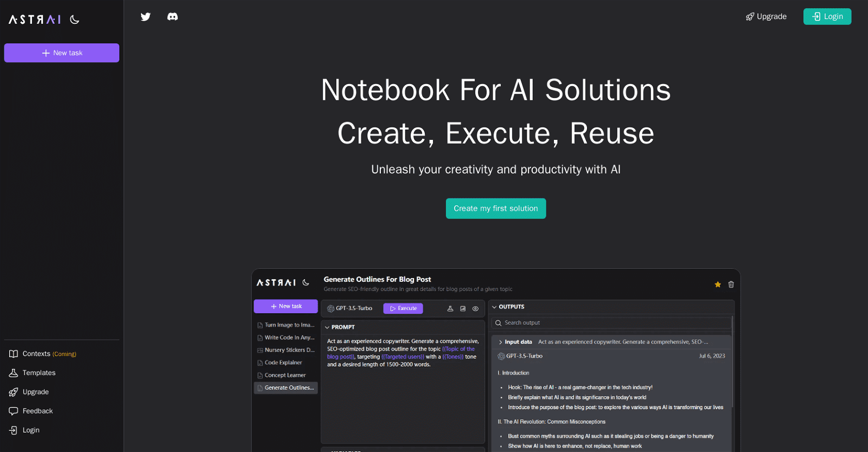Click Create my first solution

pyautogui.click(x=495, y=209)
